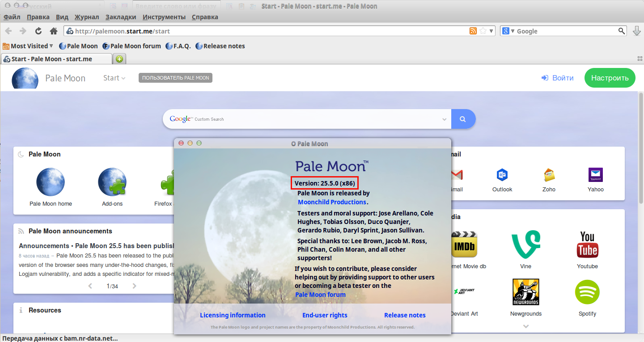644x342 pixels.
Task: Click the Pale Moon globe logo in page header
Action: (25, 78)
